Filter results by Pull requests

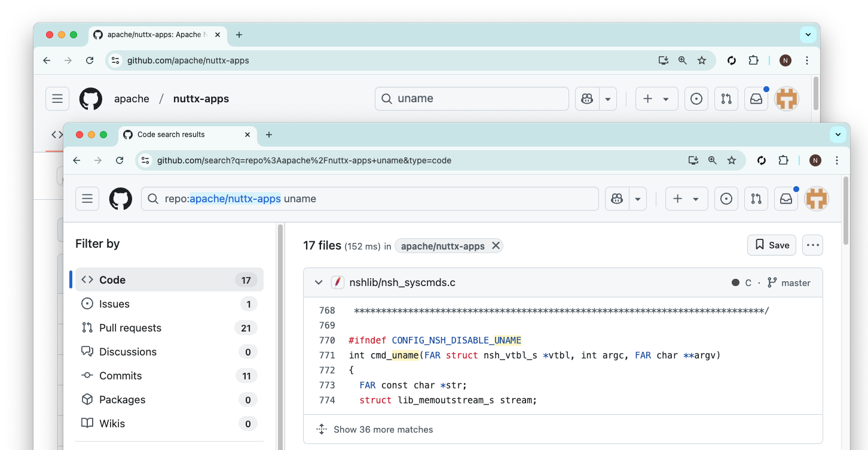click(130, 328)
